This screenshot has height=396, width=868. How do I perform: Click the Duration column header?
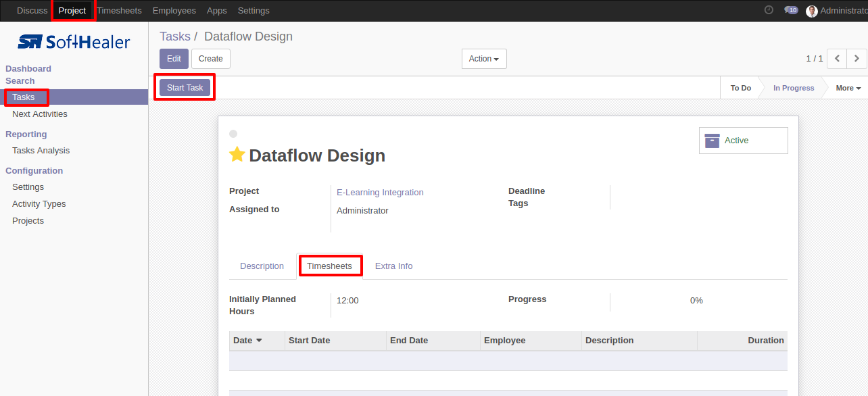tap(742, 341)
